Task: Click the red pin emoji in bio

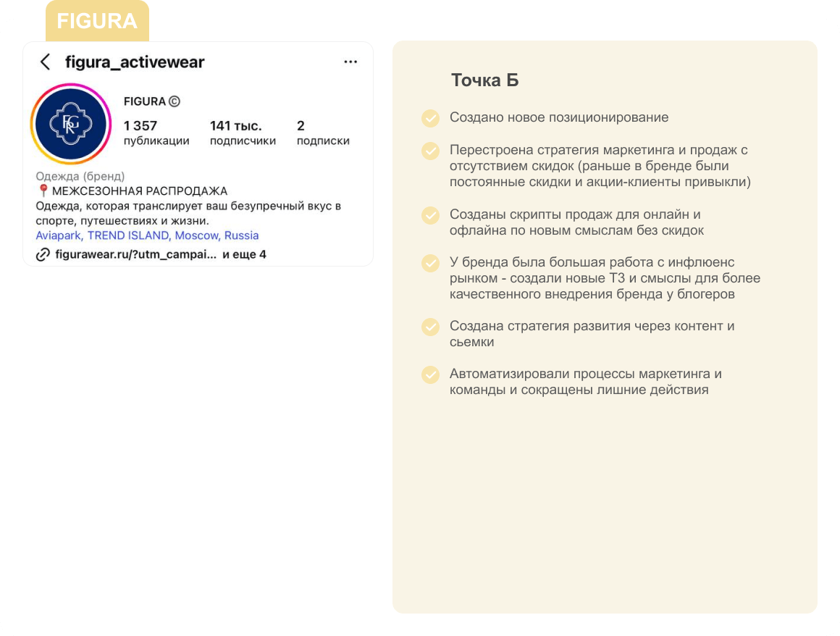Action: click(x=43, y=191)
